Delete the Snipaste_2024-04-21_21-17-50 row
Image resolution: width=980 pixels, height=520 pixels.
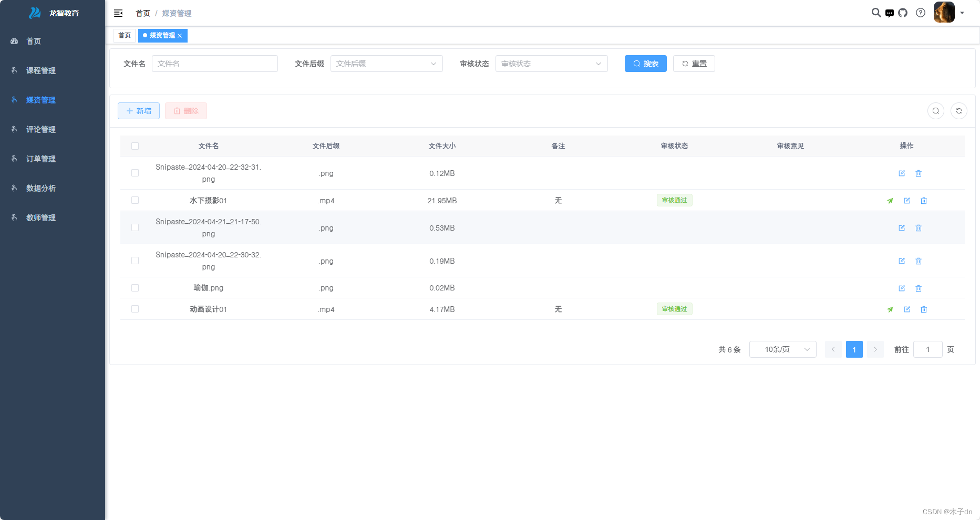919,228
